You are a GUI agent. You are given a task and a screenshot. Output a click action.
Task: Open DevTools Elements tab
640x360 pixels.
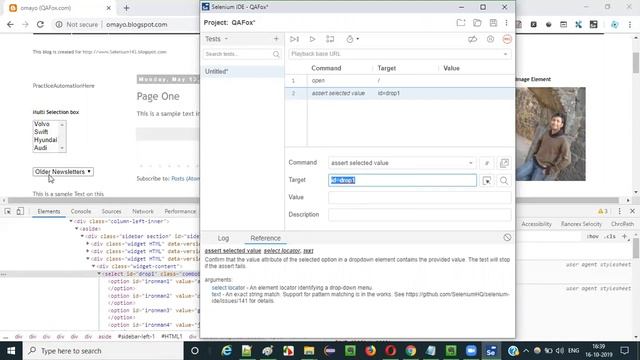pyautogui.click(x=49, y=211)
